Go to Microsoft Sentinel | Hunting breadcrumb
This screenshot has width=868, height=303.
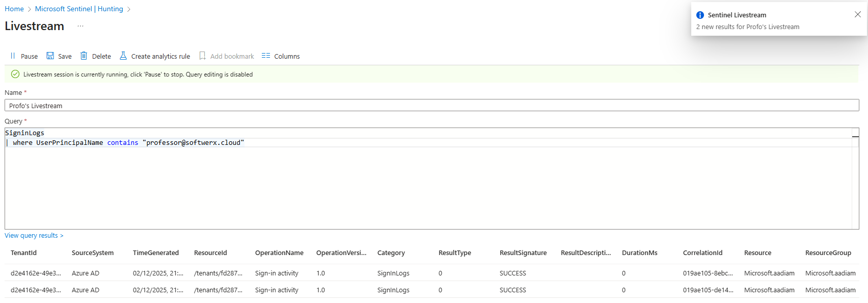pyautogui.click(x=79, y=9)
